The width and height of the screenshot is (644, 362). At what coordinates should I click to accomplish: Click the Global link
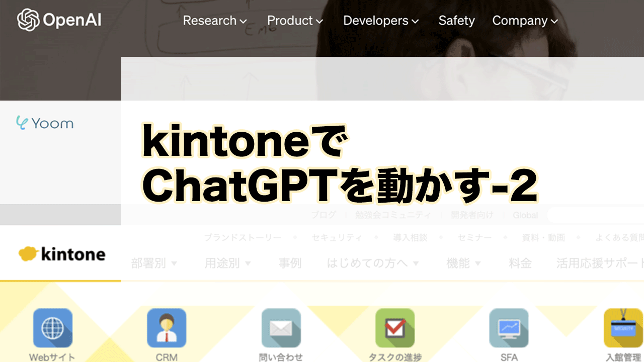coord(525,215)
